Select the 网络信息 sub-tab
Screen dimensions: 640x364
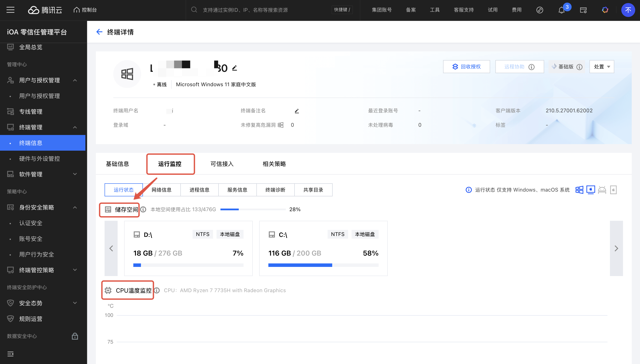click(162, 190)
